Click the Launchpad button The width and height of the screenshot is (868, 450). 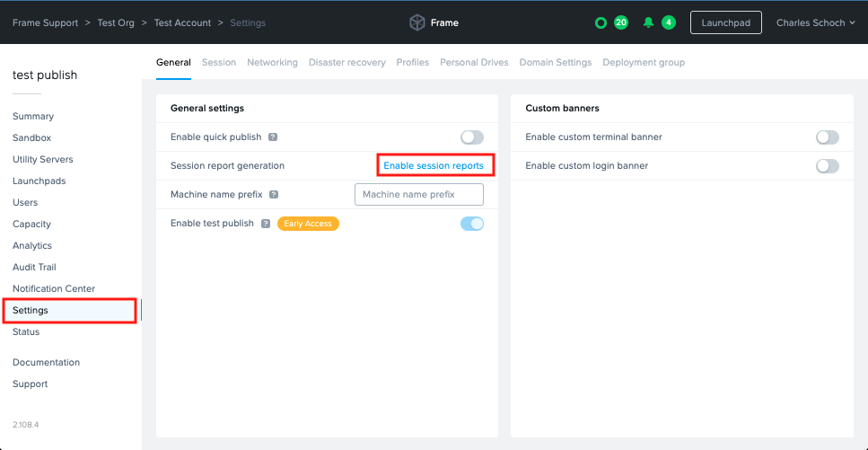point(726,22)
